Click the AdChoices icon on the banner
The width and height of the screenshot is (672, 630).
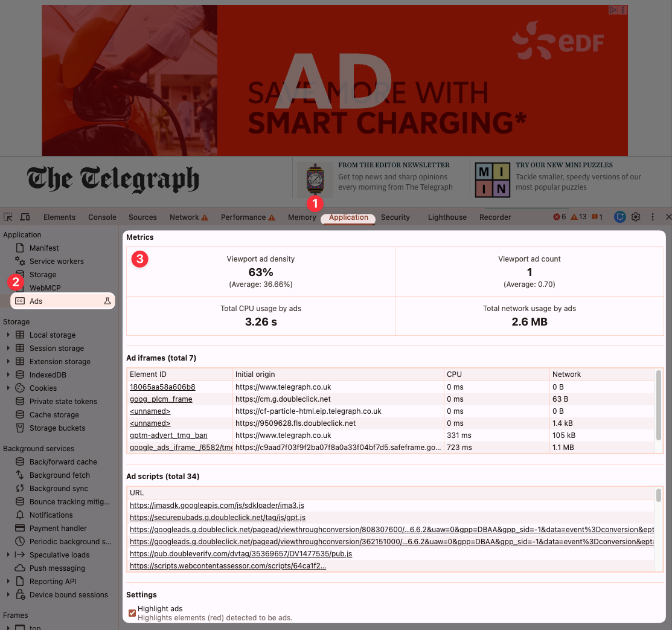[613, 10]
